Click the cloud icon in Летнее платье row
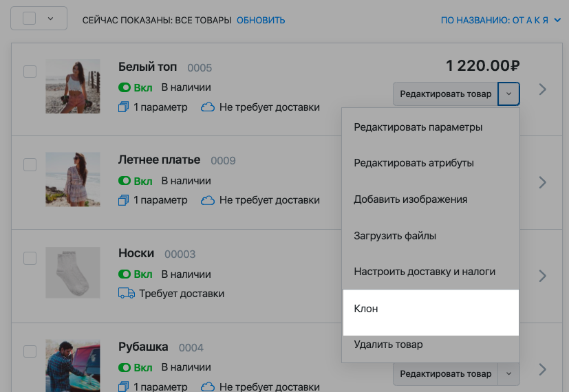This screenshot has width=569, height=392. coord(208,200)
